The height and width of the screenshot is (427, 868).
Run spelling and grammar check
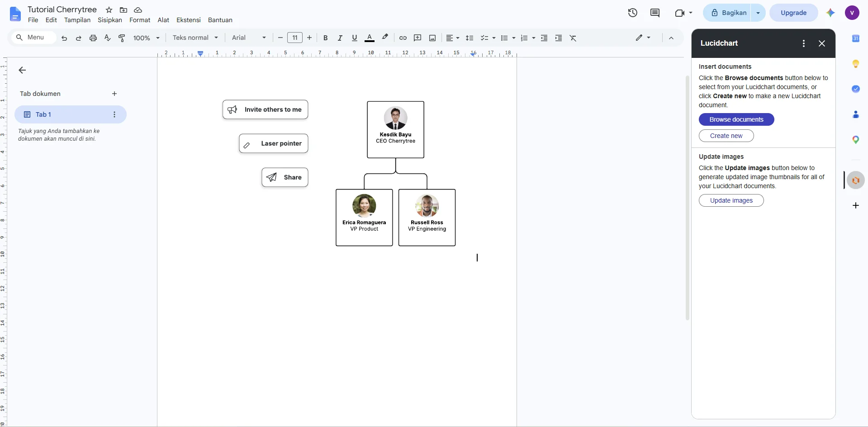(108, 38)
